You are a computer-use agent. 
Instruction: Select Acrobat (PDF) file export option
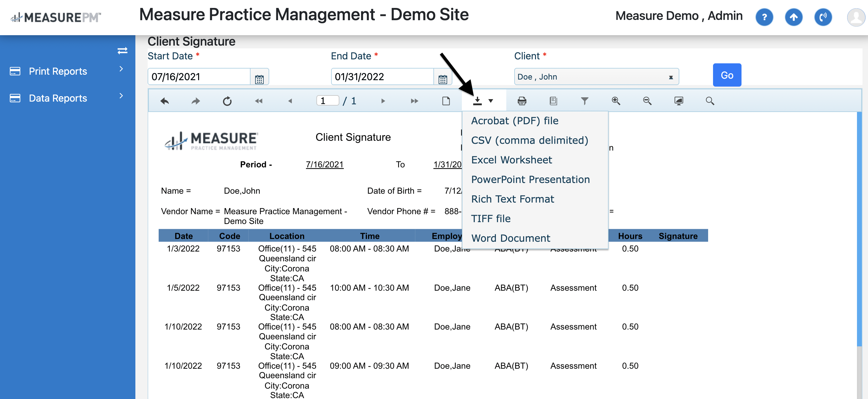pos(515,121)
